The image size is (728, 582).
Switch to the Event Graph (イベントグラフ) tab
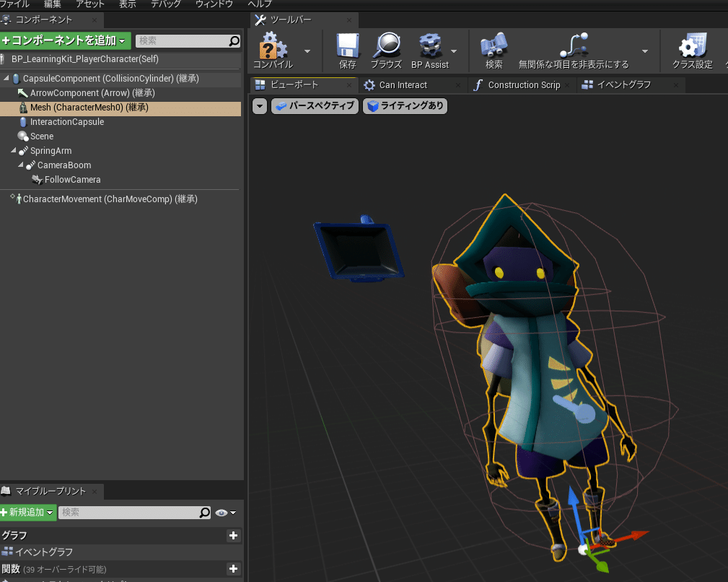pos(623,84)
